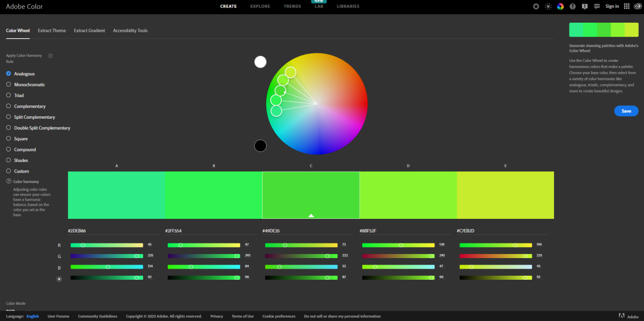Click the rainbow color wheel icon in top bar
The width and height of the screenshot is (644, 321).
[x=560, y=6]
